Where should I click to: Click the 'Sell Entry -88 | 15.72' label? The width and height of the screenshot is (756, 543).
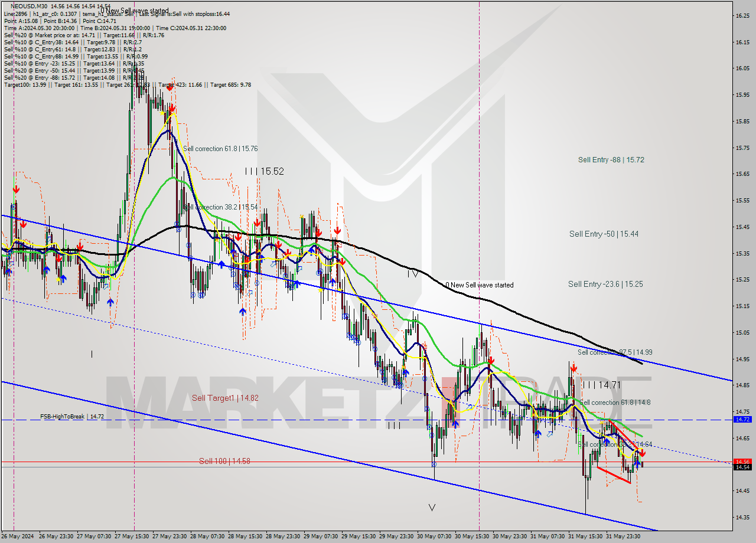point(611,160)
